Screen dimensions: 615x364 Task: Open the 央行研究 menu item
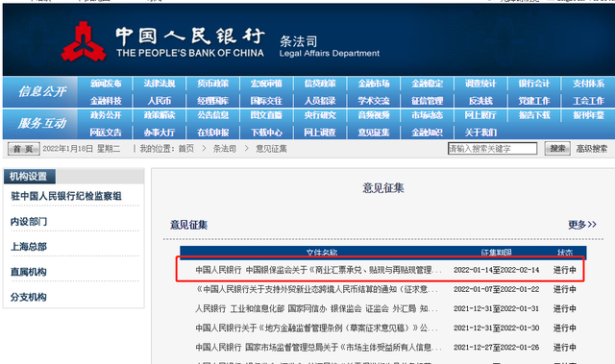click(x=320, y=115)
